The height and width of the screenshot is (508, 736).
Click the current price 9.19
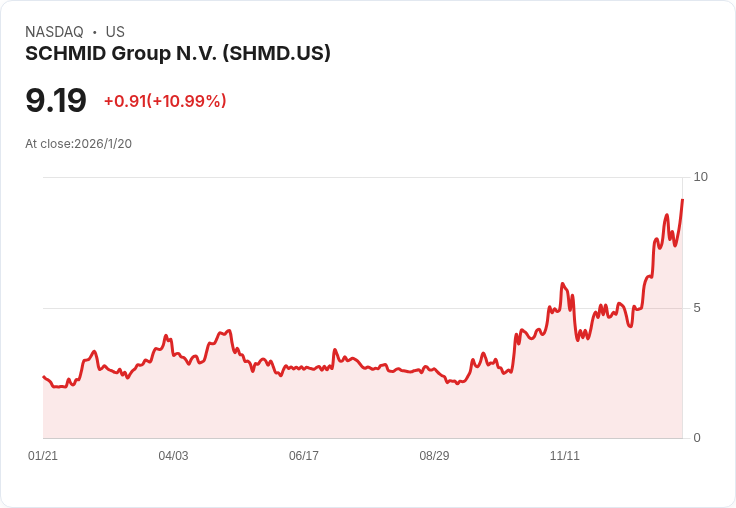[56, 101]
